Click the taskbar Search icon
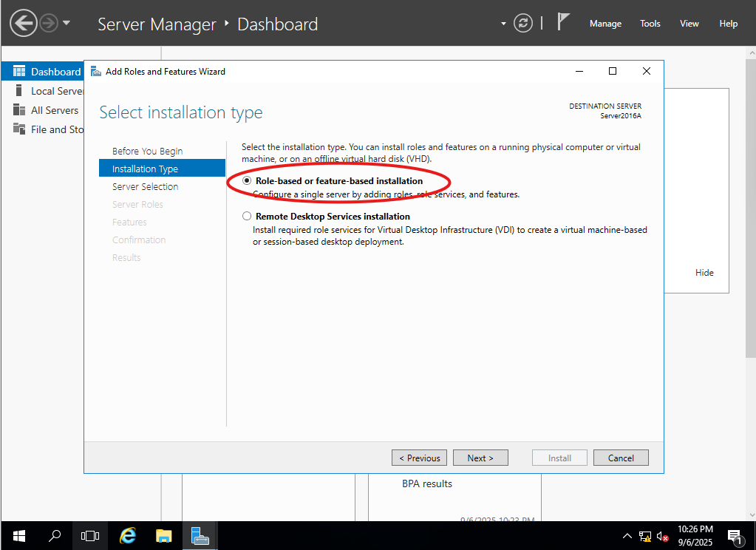Screen dimensions: 756x550 (x=55, y=535)
